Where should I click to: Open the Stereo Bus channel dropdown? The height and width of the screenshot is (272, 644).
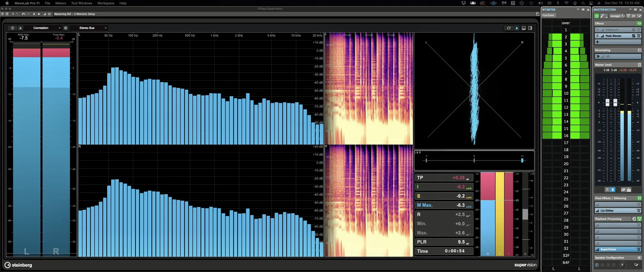89,28
